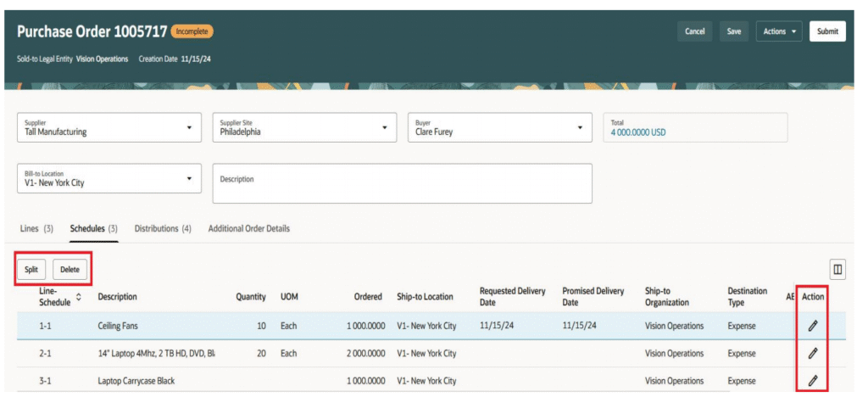Open the 4 000.0000 USD total link
Screen dimensions: 868x414
[638, 133]
